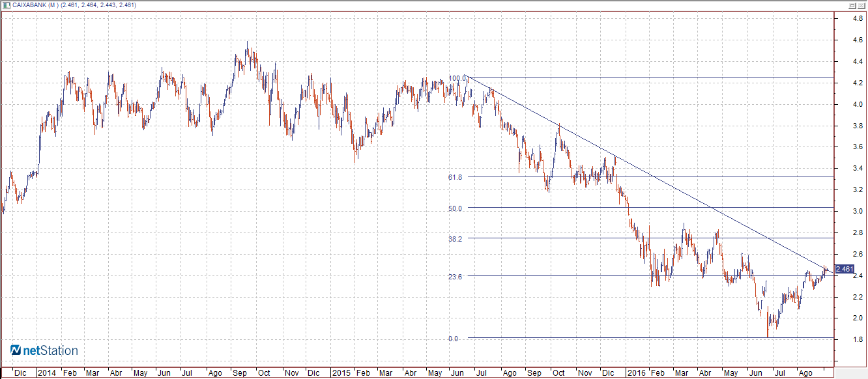The width and height of the screenshot is (868, 379).
Task: Click the 2016 marker on time axis
Action: tap(636, 373)
